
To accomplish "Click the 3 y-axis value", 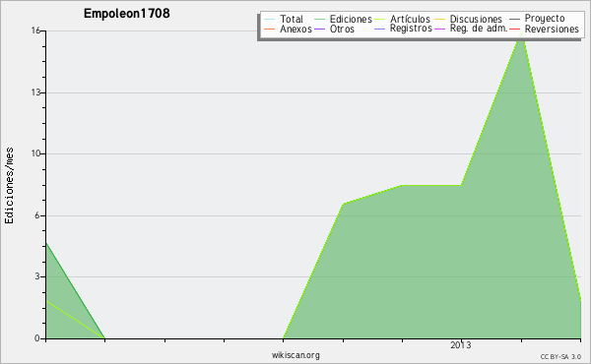I will (x=37, y=276).
